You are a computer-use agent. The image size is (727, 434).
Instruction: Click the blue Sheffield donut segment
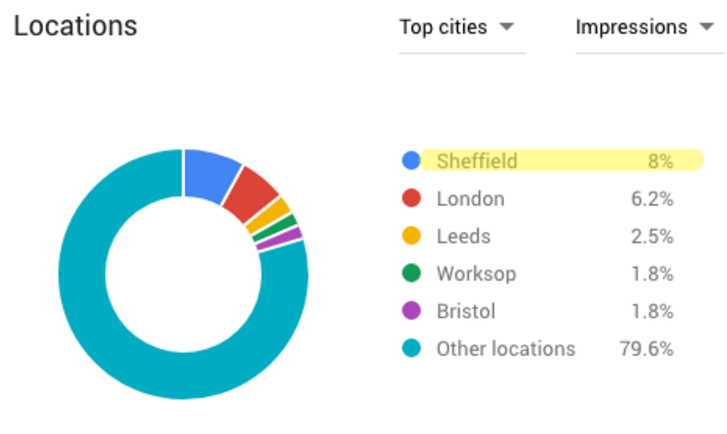click(x=208, y=171)
